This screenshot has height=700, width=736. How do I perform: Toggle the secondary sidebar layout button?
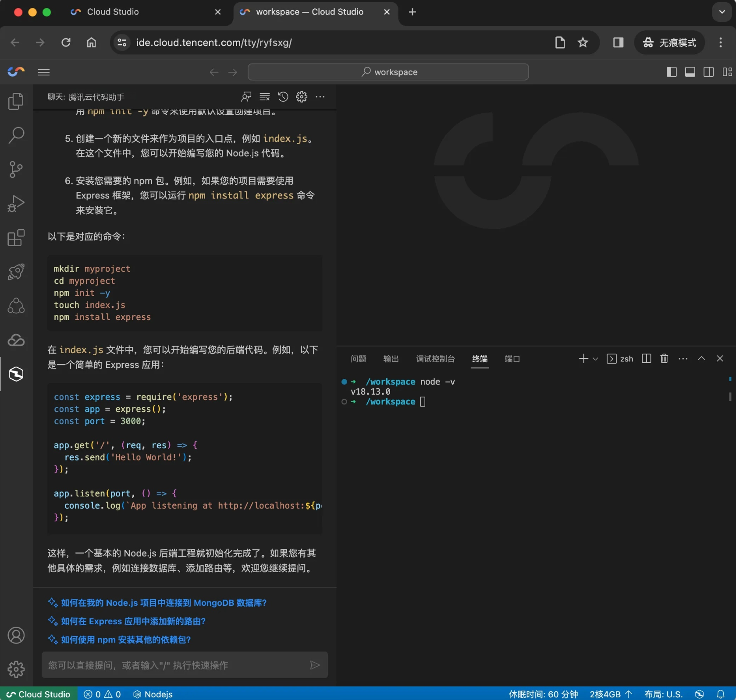708,72
